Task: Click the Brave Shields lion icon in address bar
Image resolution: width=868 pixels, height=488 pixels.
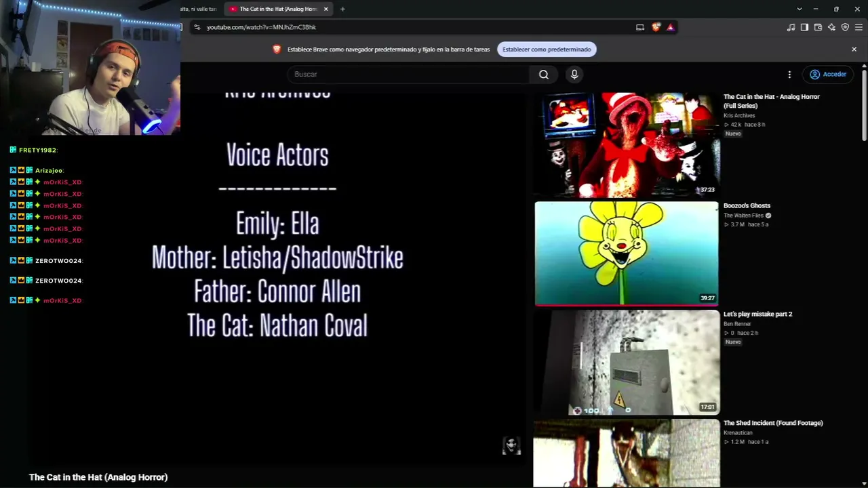Action: [x=656, y=27]
